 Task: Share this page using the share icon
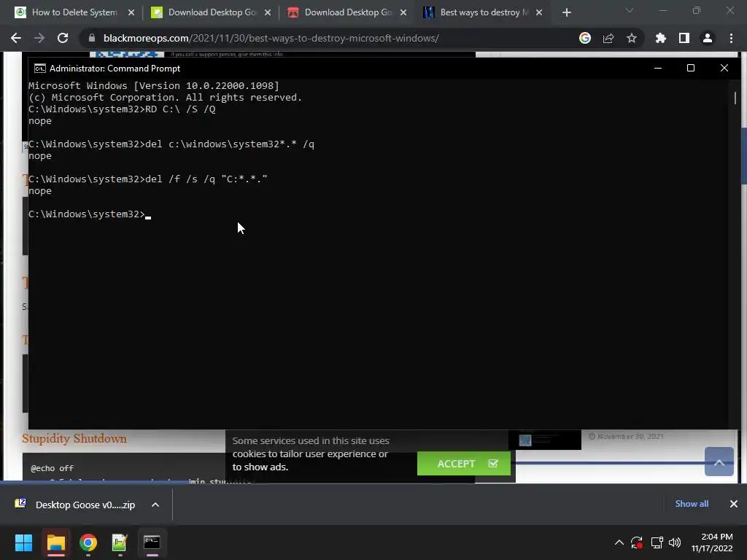tap(608, 38)
